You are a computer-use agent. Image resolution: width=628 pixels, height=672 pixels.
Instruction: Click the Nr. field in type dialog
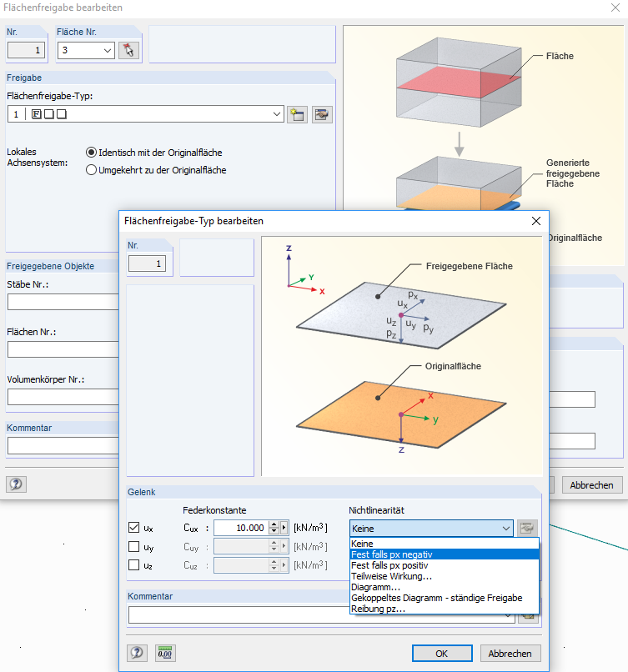coord(147,263)
